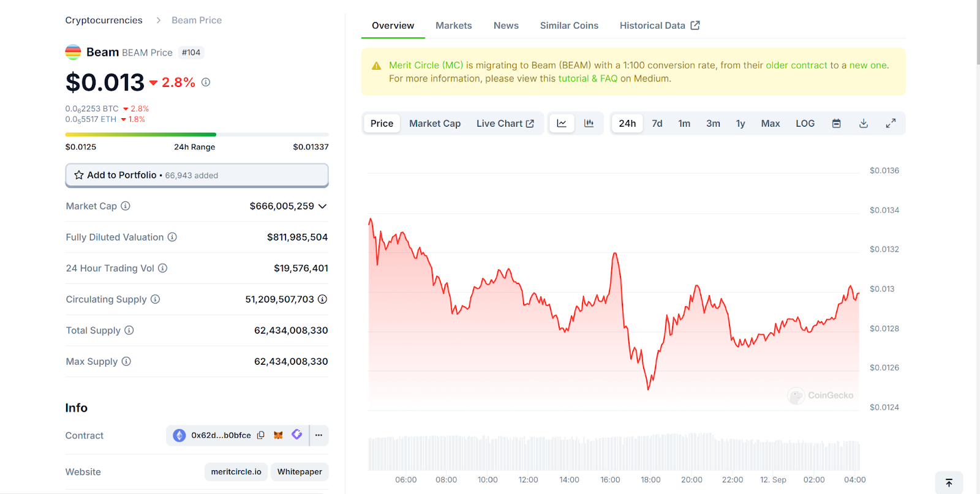Click the MetaMask fox icon

[x=278, y=435]
